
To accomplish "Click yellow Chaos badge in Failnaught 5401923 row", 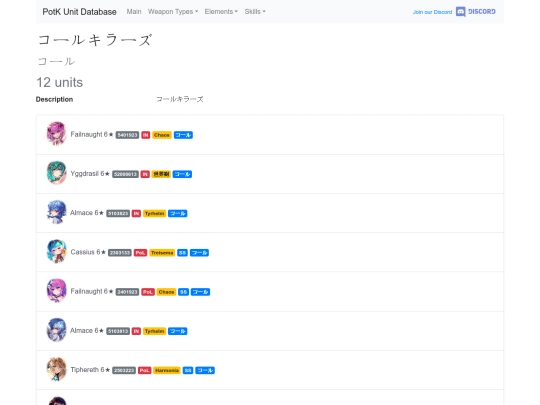I will click(x=162, y=135).
